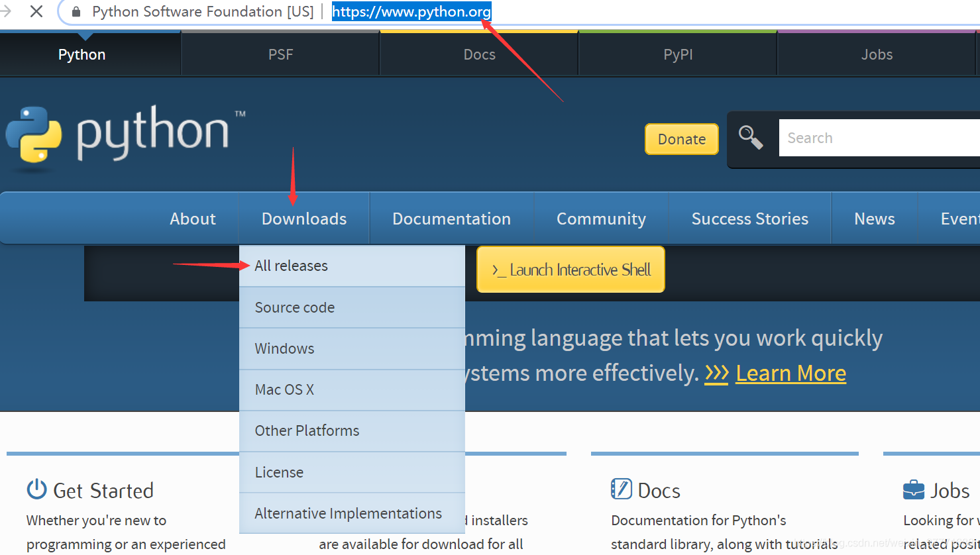Launch the Interactive Shell
The image size is (980, 555).
point(571,270)
